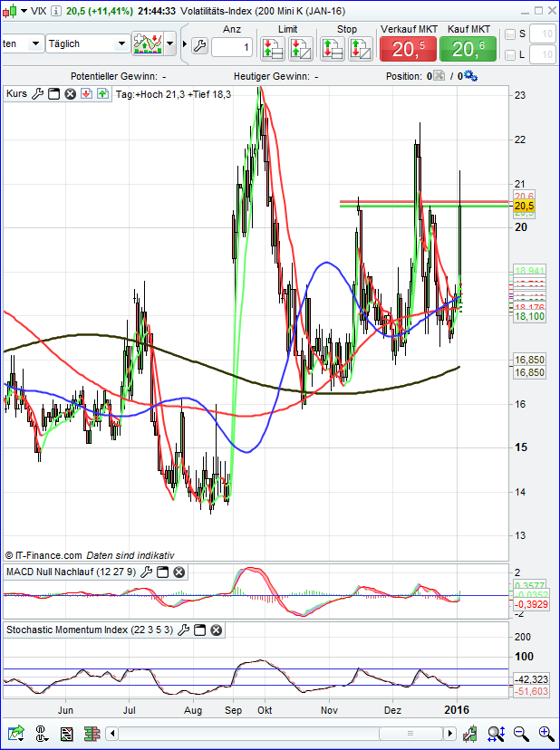Click the timeline scroll left arrow
560x750 pixels.
pyautogui.click(x=111, y=733)
